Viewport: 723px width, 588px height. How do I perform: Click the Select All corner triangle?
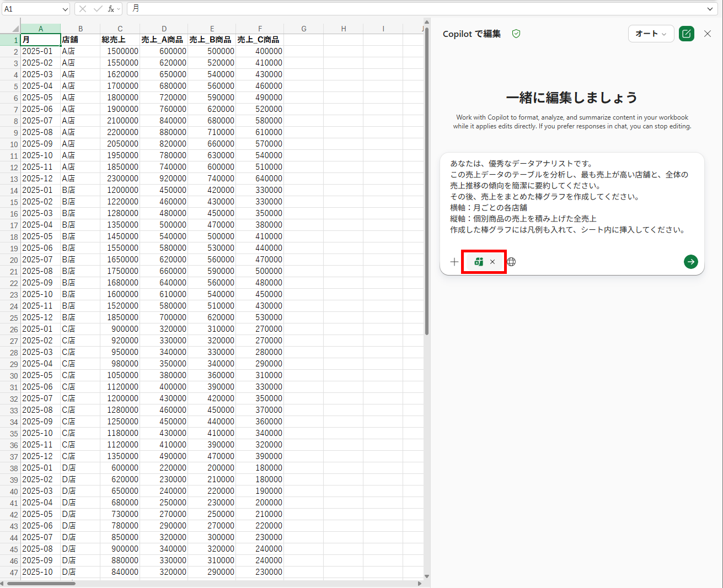pos(15,29)
